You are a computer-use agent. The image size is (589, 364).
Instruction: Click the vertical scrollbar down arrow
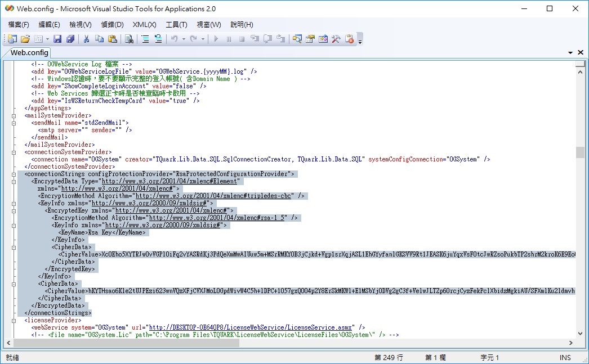pos(581,333)
